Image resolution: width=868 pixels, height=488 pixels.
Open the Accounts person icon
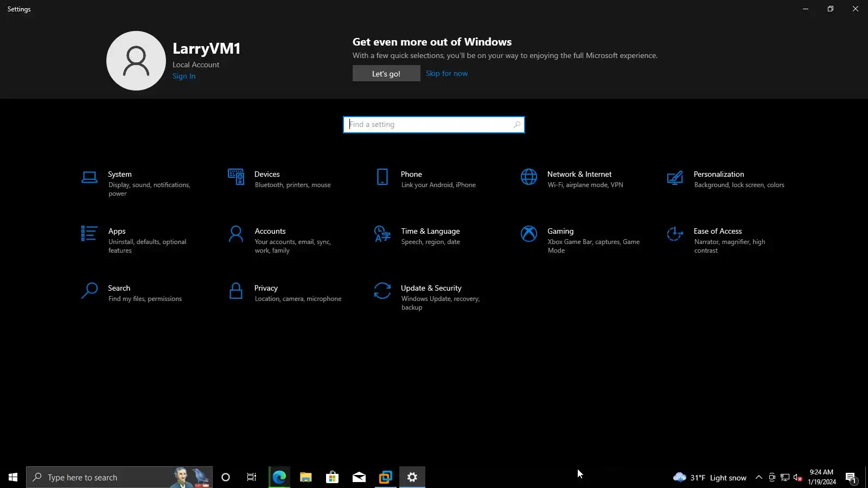[x=236, y=234]
